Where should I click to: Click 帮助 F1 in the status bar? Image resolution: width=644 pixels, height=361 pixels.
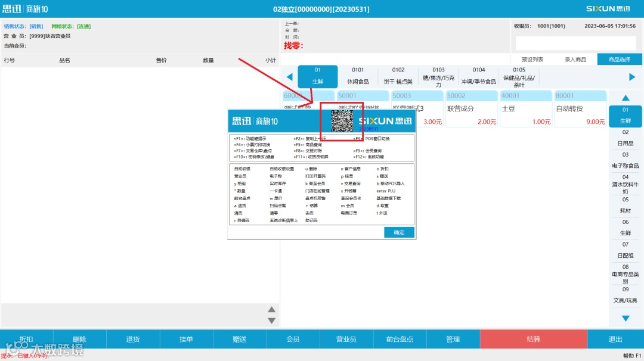coord(632,356)
